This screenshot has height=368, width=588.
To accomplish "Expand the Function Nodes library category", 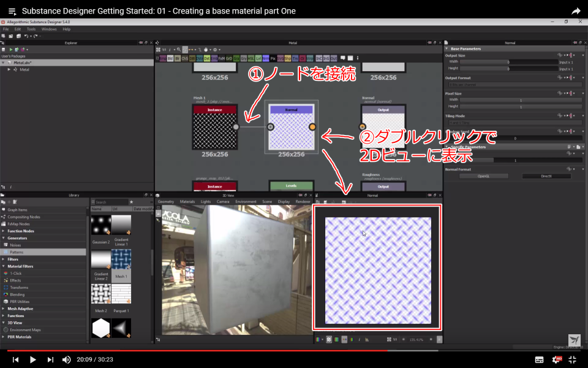I will pyautogui.click(x=4, y=231).
